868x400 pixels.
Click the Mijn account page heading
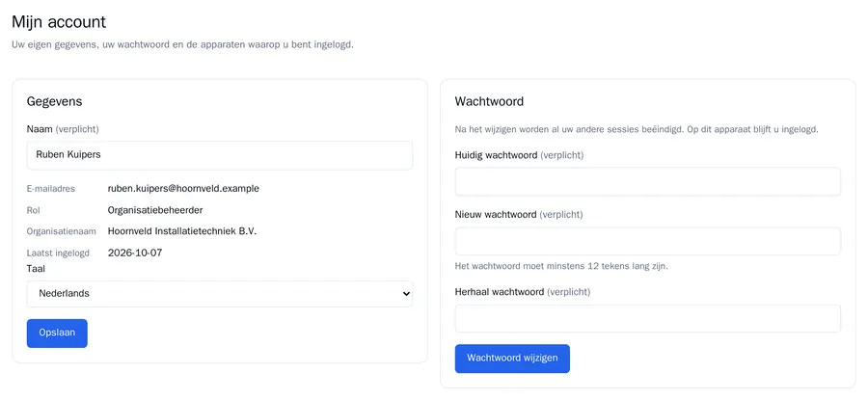pos(59,22)
